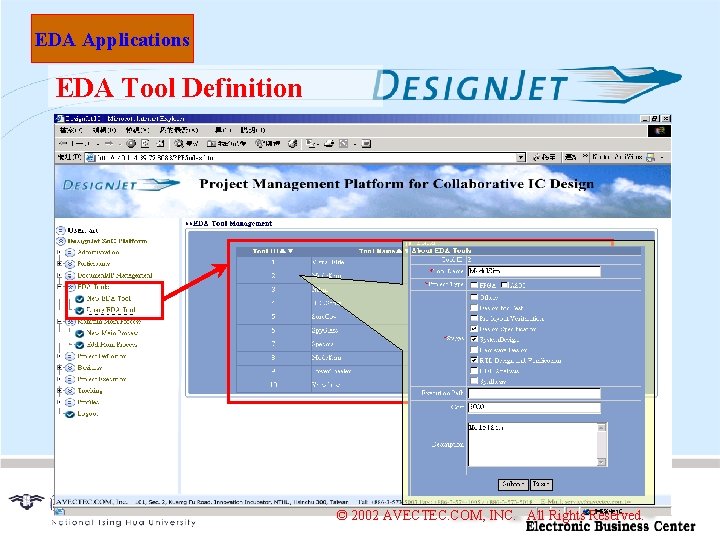Click the New Main Process checkmark icon
Image resolution: width=720 pixels, height=540 pixels.
tap(79, 333)
